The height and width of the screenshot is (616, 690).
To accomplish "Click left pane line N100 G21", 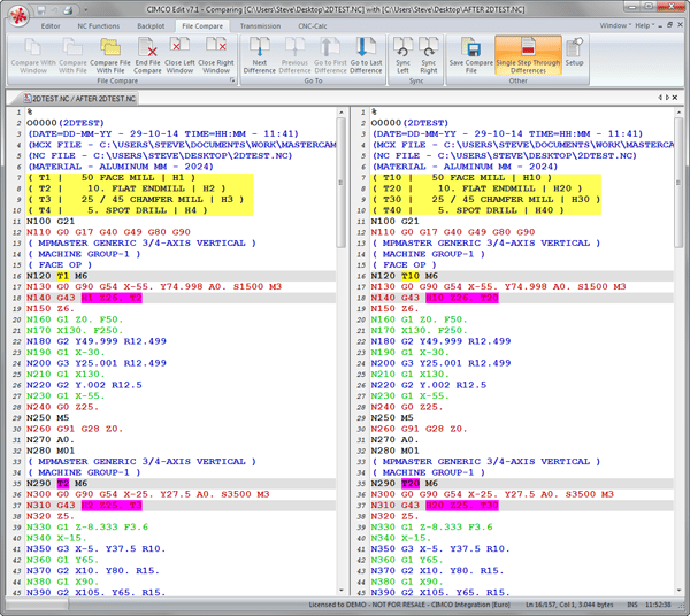I will pos(50,221).
